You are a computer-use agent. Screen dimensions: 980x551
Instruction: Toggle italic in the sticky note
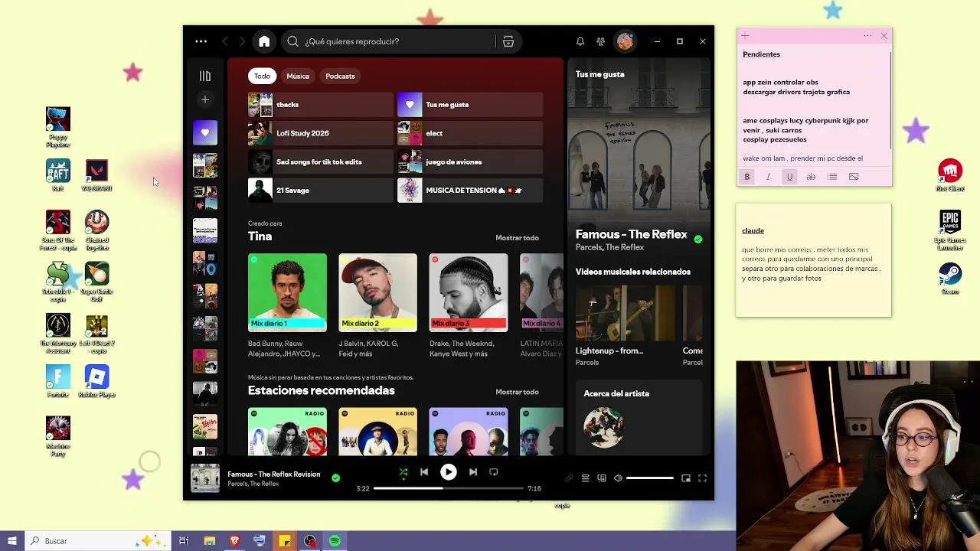pyautogui.click(x=769, y=177)
